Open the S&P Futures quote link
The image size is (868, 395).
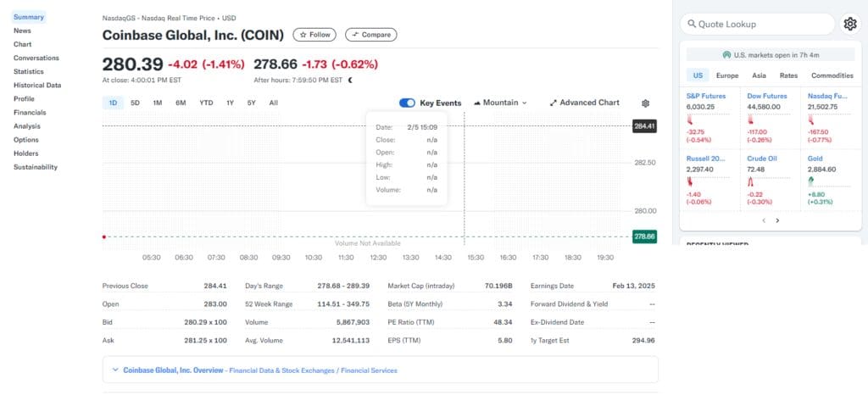[x=706, y=97]
